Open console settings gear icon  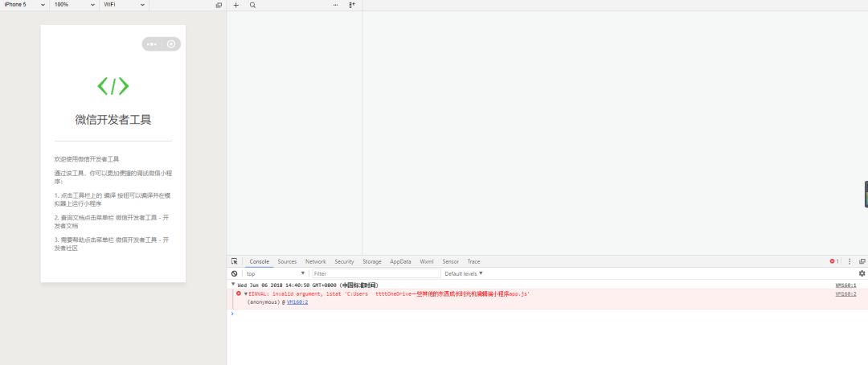tap(862, 273)
